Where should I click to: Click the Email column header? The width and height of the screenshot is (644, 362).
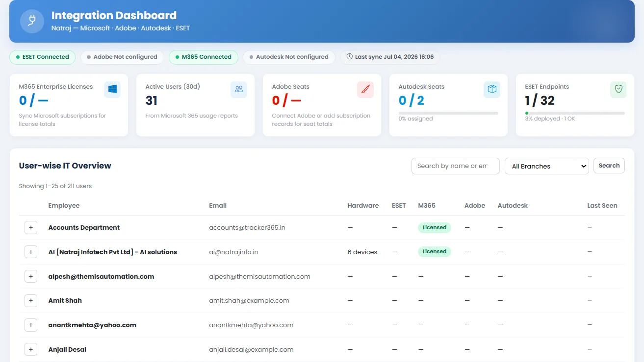tap(218, 206)
